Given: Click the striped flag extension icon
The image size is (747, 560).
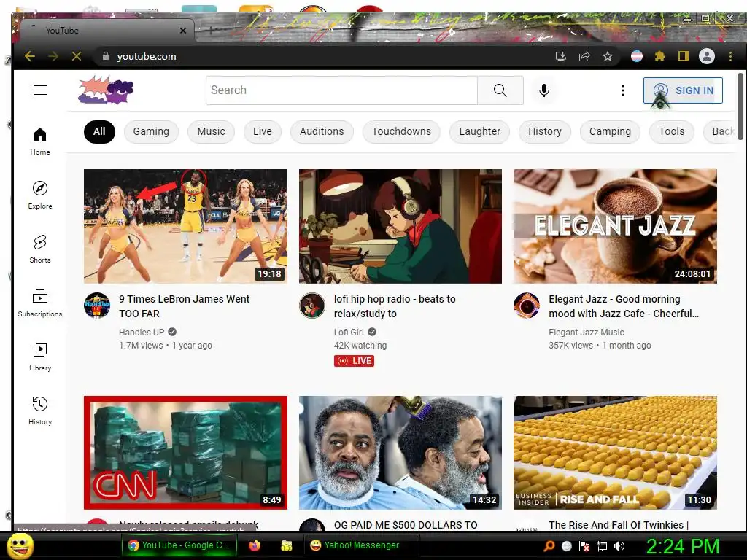Looking at the screenshot, I should point(636,57).
